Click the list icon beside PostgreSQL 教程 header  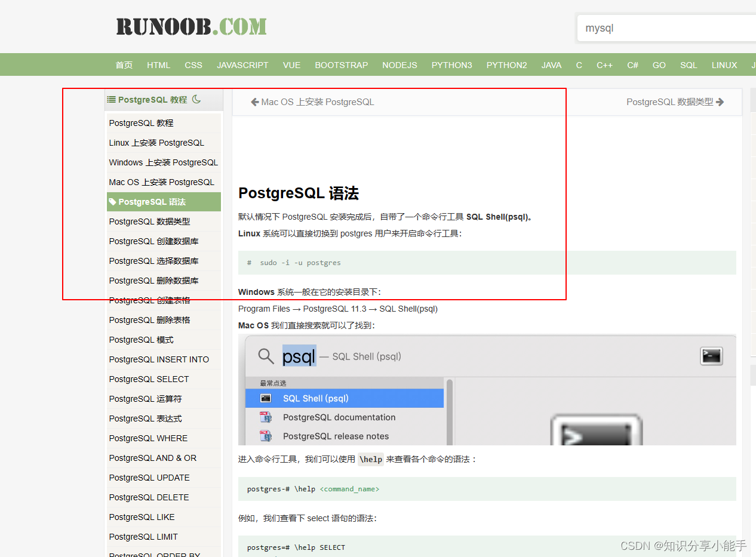[111, 100]
